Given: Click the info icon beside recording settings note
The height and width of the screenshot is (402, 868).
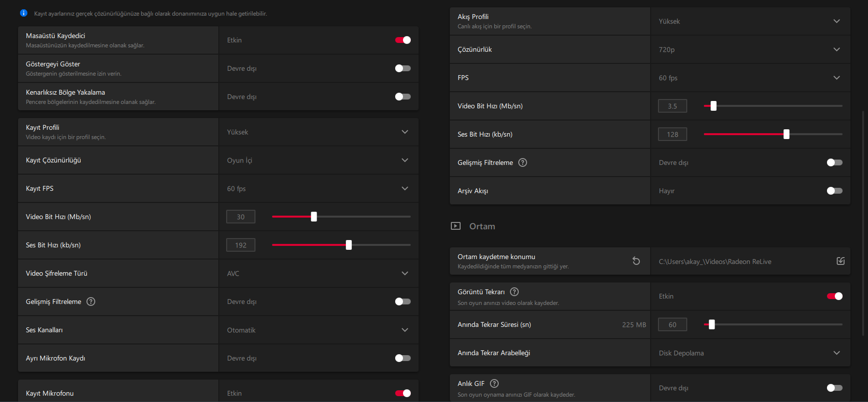Looking at the screenshot, I should 23,13.
